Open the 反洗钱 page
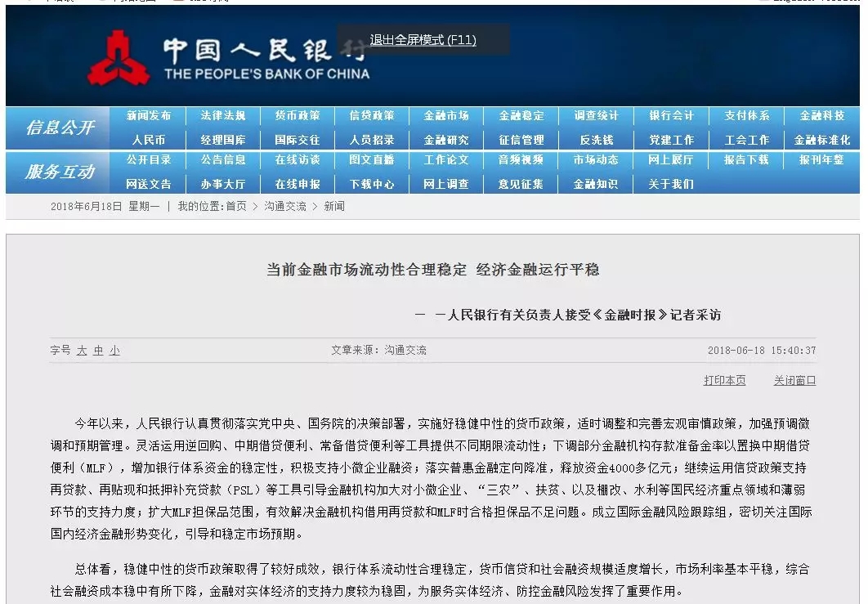This screenshot has height=604, width=868. (596, 140)
